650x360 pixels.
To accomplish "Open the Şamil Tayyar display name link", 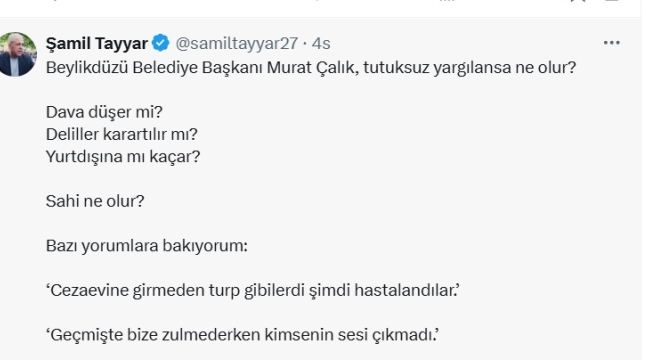I will point(97,43).
